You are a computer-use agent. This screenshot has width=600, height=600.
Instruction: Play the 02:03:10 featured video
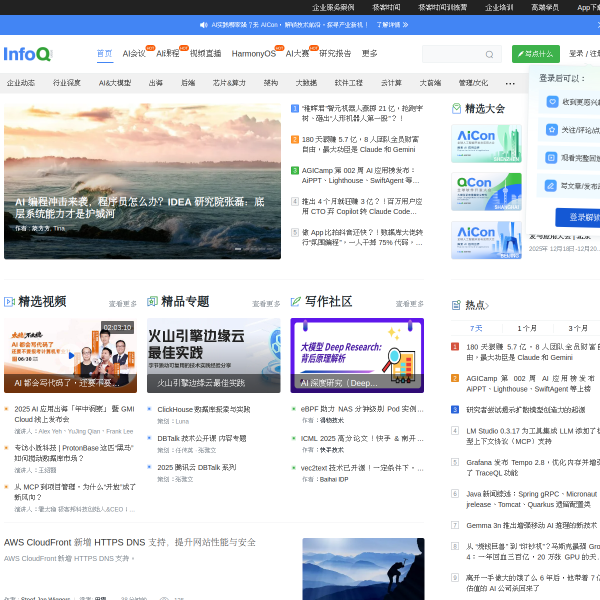70,355
